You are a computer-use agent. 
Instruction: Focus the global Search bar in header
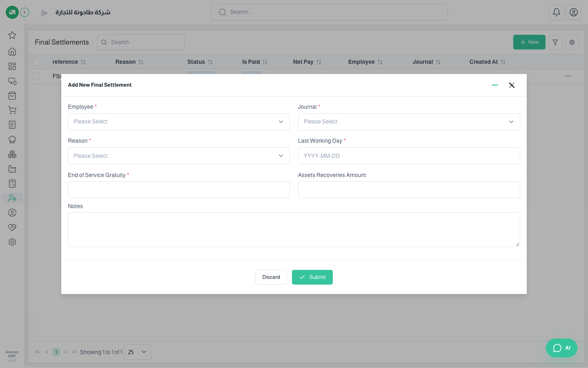(330, 12)
